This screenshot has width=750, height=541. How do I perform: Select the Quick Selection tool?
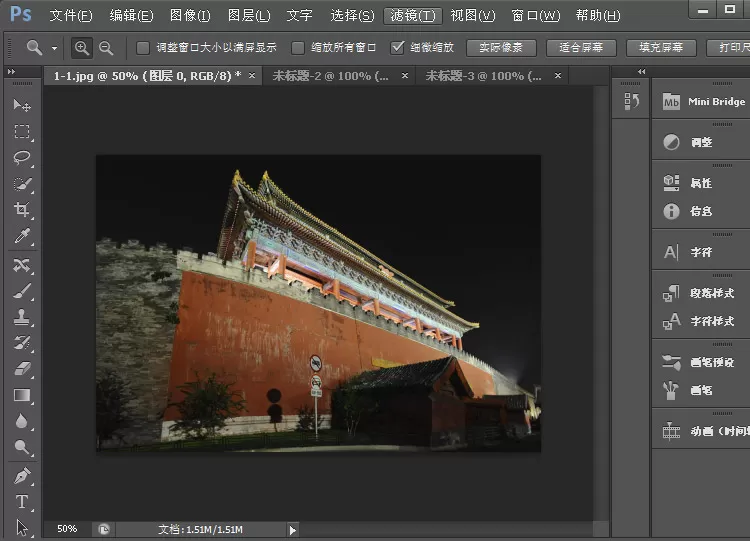point(22,184)
